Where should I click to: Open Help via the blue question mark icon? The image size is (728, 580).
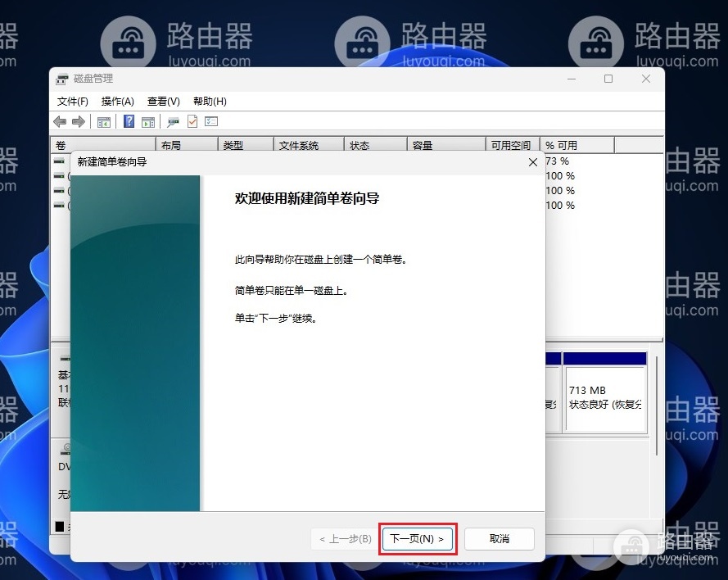pyautogui.click(x=129, y=122)
